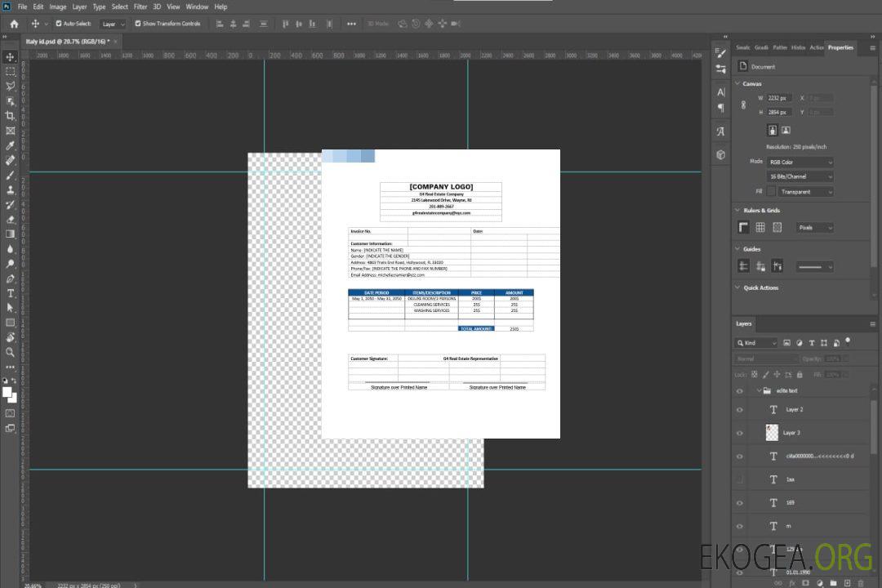This screenshot has height=588, width=882.
Task: Open the 3D panel cube icon
Action: (720, 154)
